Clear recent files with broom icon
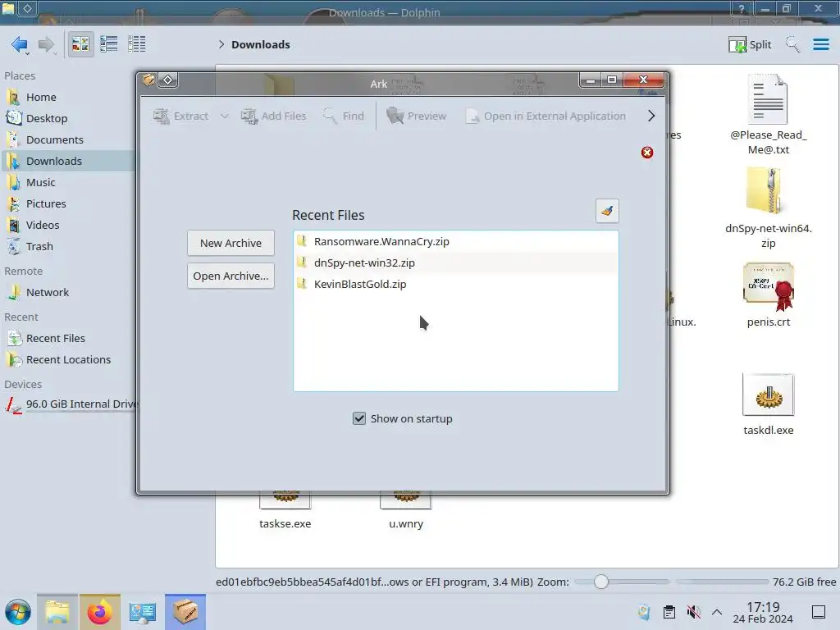The height and width of the screenshot is (630, 840). coord(607,211)
